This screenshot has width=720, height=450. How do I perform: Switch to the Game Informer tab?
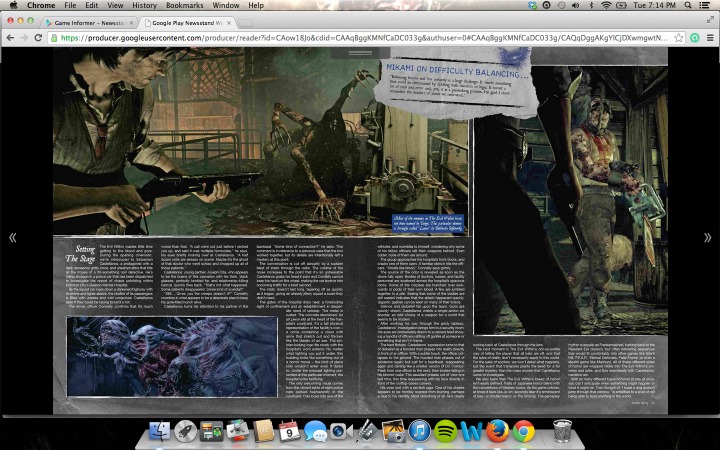pos(88,22)
